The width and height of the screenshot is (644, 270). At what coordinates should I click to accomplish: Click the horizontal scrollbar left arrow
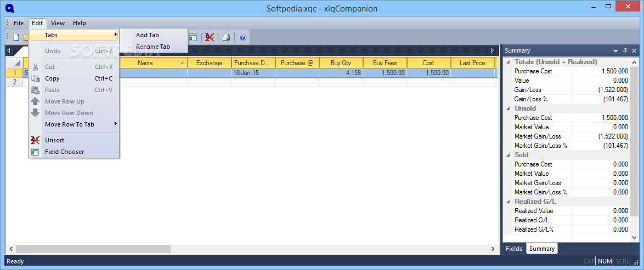[x=11, y=249]
